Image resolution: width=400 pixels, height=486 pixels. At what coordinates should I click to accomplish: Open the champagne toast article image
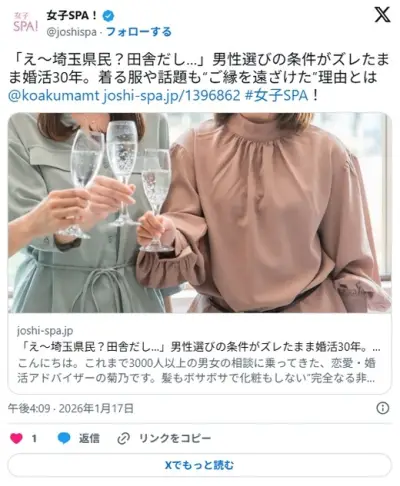click(x=199, y=213)
